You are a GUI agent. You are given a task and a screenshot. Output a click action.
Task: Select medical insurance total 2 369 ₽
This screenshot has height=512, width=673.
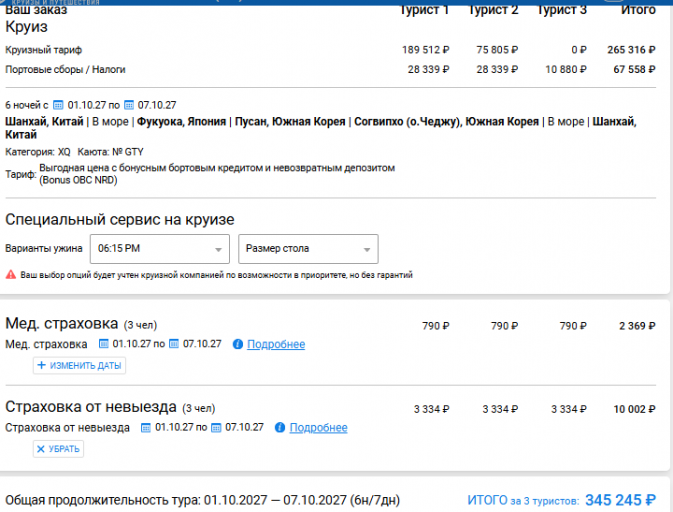(x=637, y=326)
